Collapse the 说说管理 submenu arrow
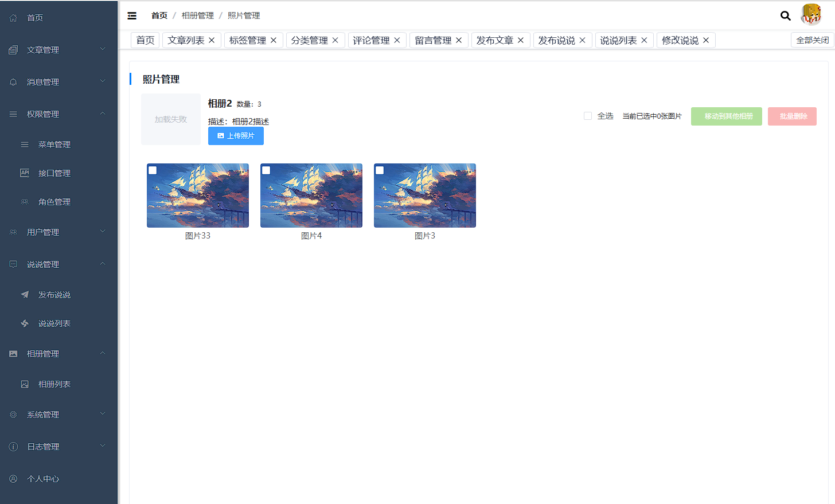This screenshot has width=835, height=504. 103,264
